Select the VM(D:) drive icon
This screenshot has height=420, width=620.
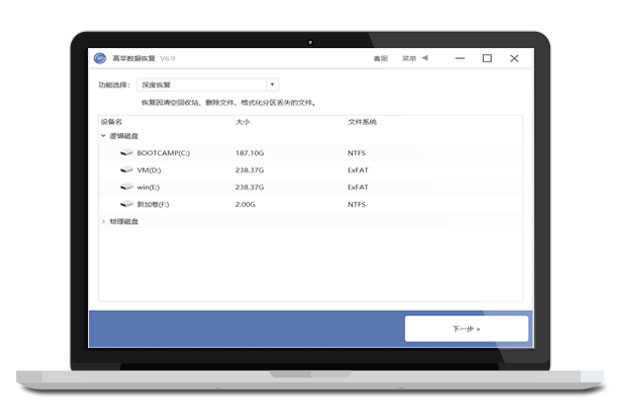click(127, 170)
